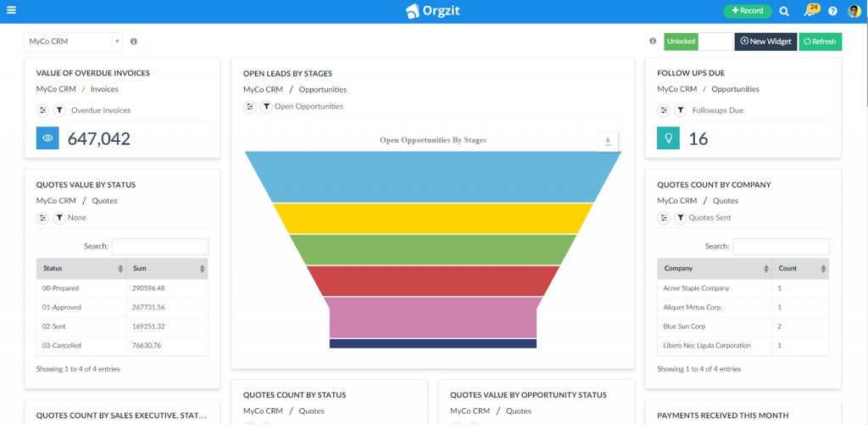This screenshot has width=868, height=425.
Task: Open Quotes link in Quotes Count By Company
Action: 726,200
